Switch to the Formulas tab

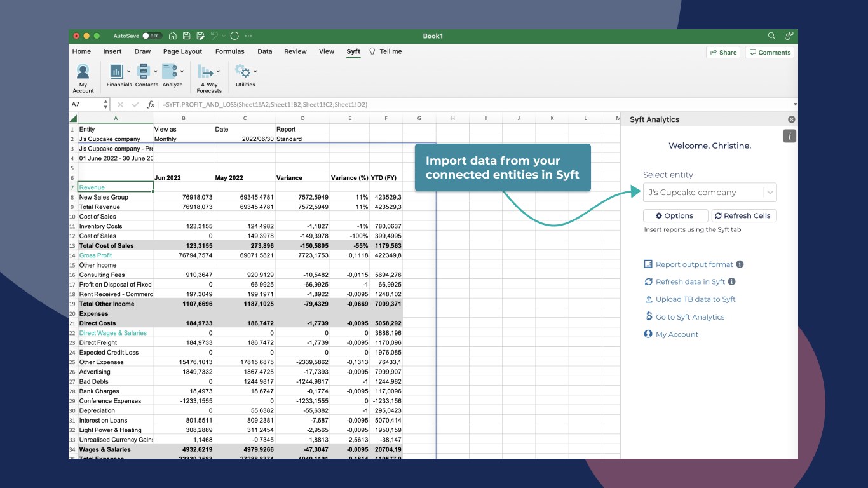click(x=229, y=51)
